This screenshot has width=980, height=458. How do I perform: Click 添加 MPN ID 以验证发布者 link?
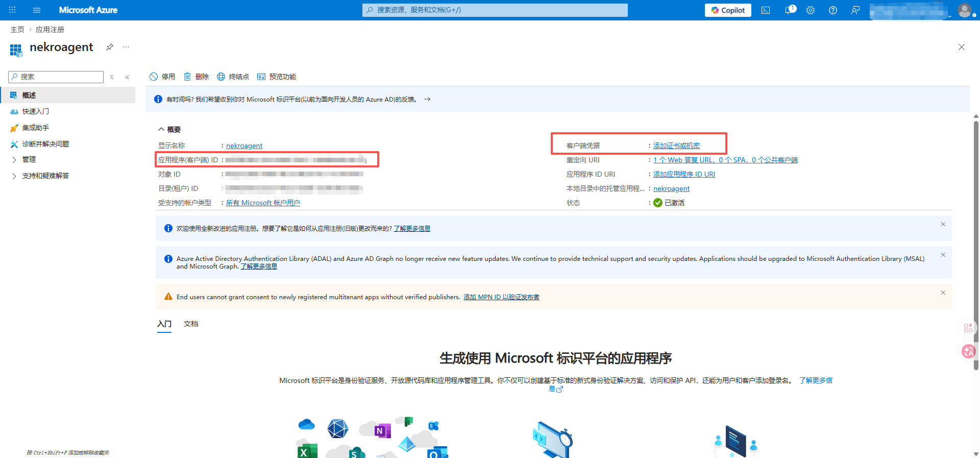[x=501, y=297]
